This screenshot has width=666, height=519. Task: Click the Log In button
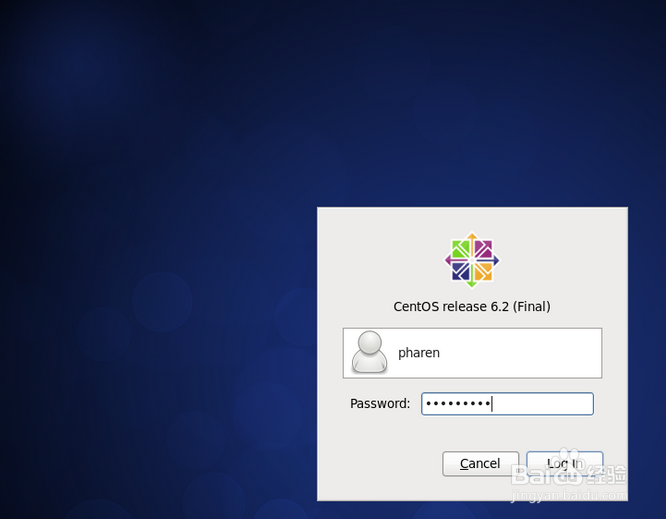point(564,463)
